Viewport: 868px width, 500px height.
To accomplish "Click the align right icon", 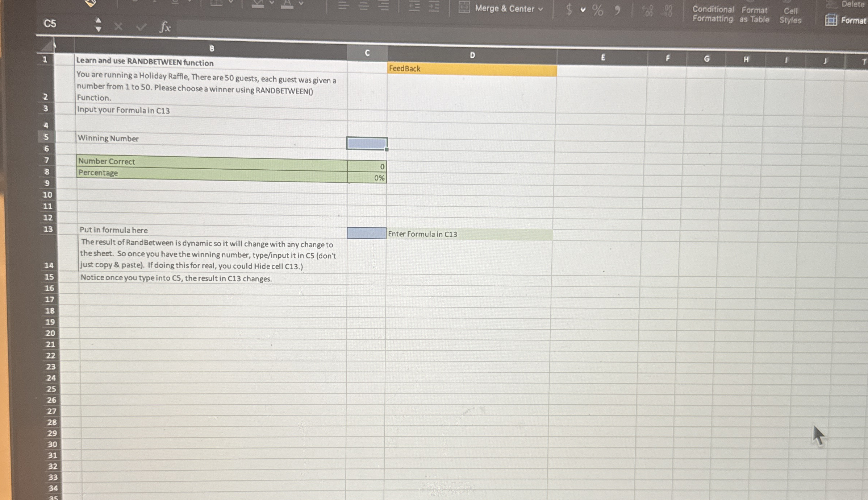I will coord(384,6).
